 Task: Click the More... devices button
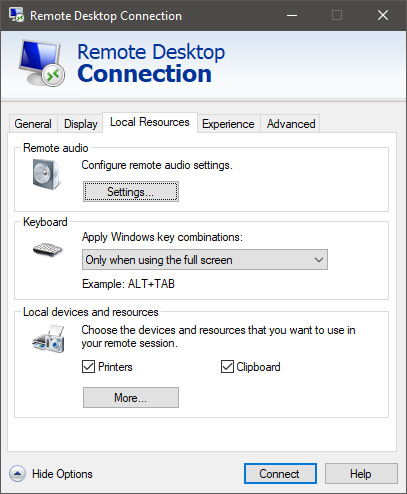pos(131,397)
